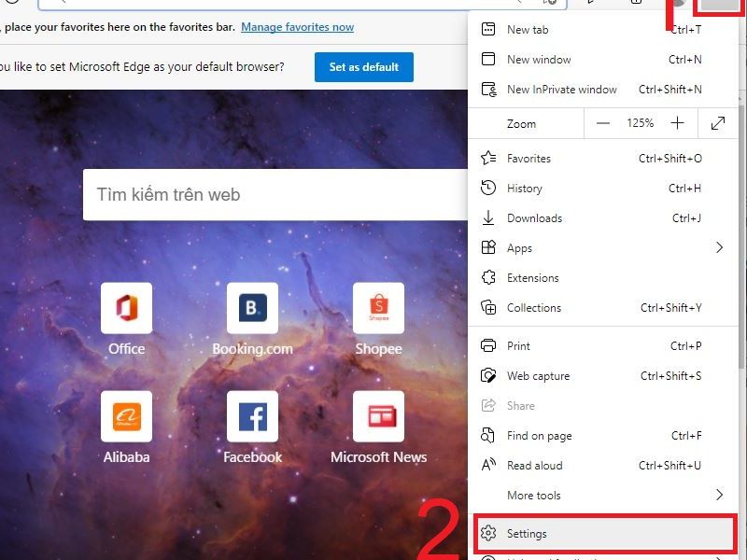Select New InPrivate window
The height and width of the screenshot is (560, 747).
[561, 89]
